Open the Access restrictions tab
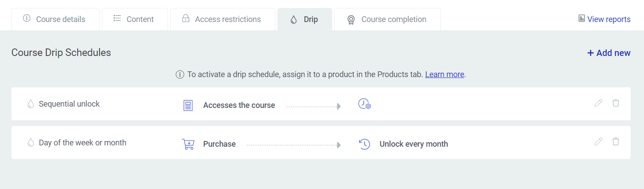 pos(223,19)
